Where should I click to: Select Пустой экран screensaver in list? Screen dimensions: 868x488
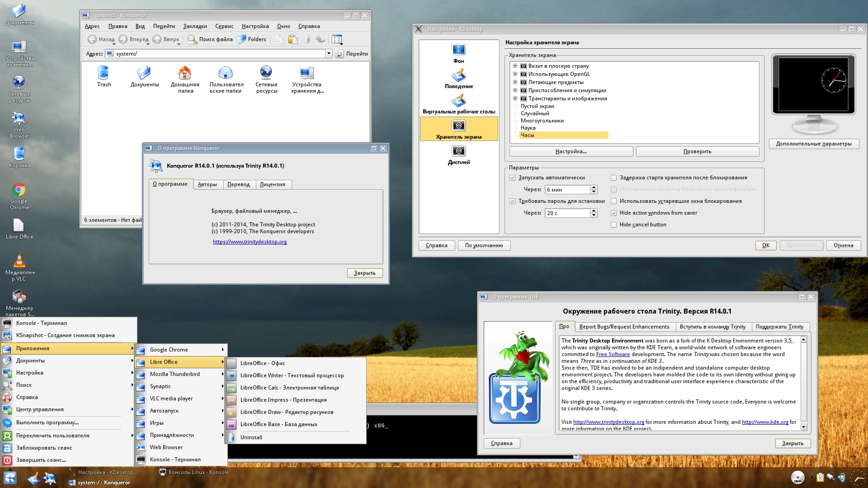pos(537,106)
